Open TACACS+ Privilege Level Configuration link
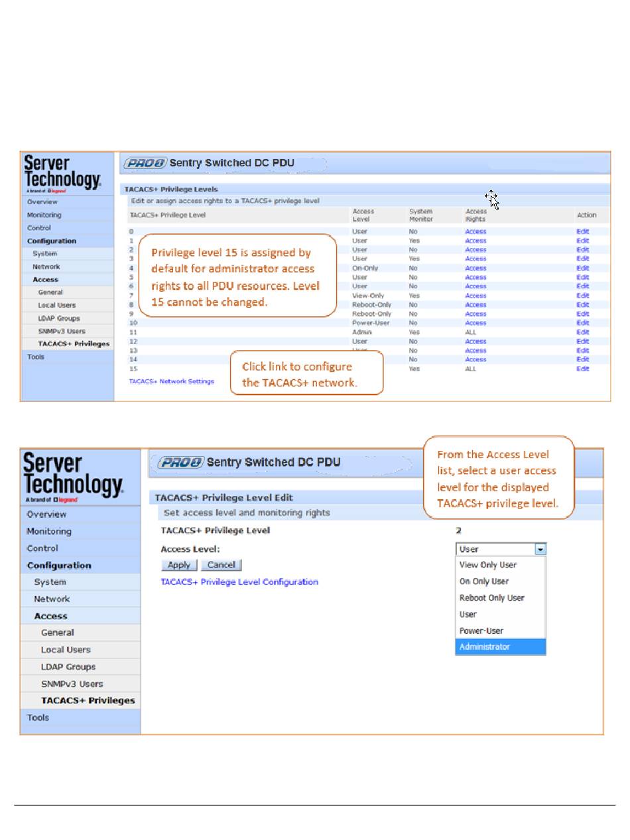The image size is (630, 840). [239, 581]
